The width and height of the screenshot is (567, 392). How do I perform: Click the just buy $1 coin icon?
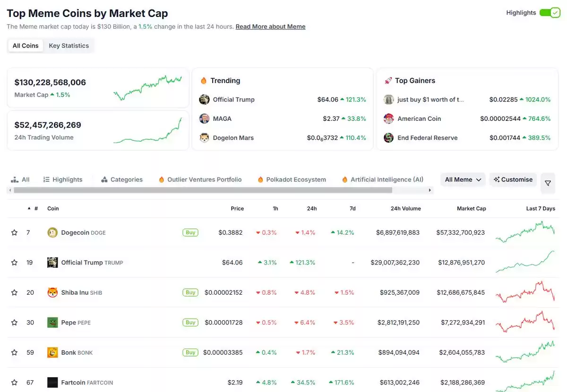(x=389, y=100)
